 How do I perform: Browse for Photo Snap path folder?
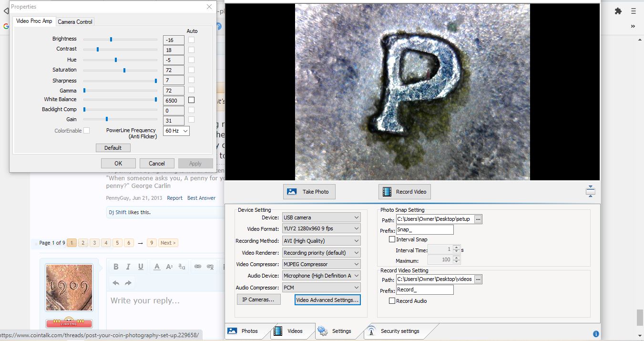coord(478,219)
